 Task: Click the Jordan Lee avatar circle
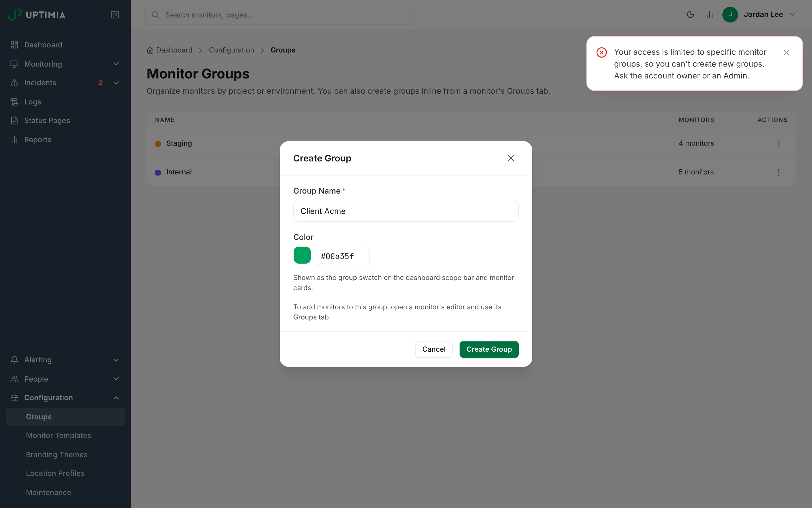click(x=730, y=14)
